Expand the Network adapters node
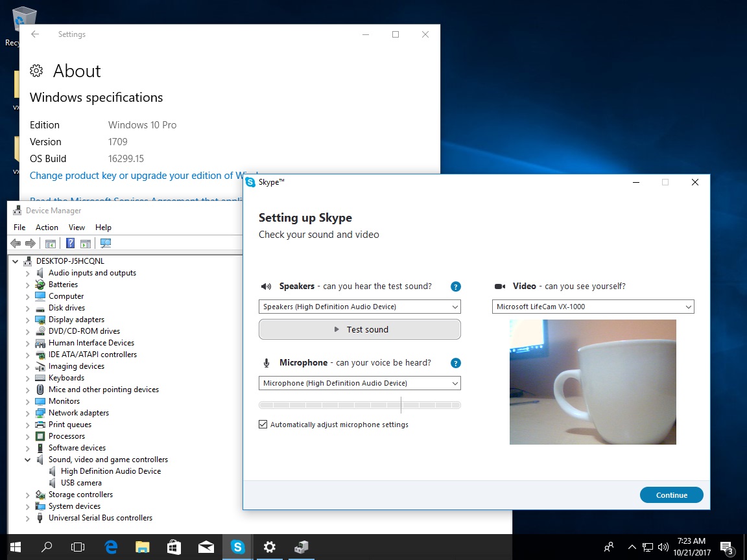747x560 pixels. [x=28, y=414]
